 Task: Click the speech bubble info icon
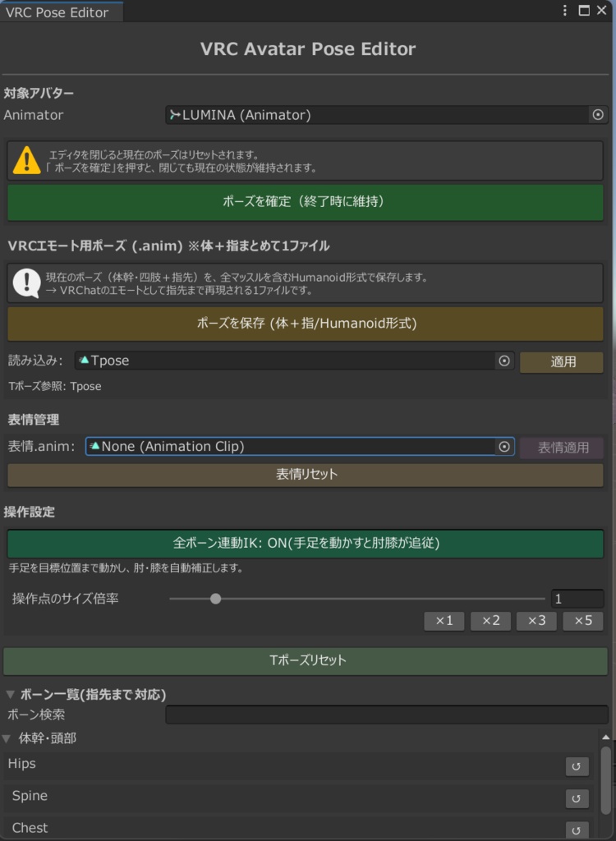click(x=26, y=283)
